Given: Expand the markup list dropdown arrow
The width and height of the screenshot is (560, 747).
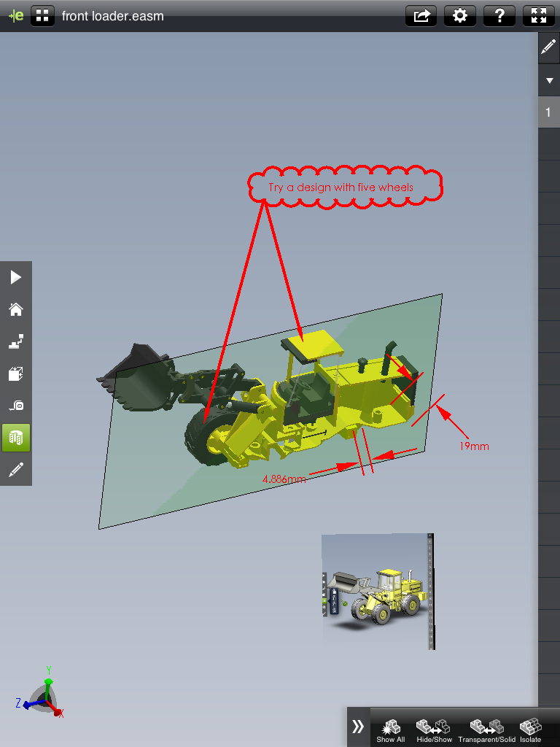Looking at the screenshot, I should (x=549, y=80).
